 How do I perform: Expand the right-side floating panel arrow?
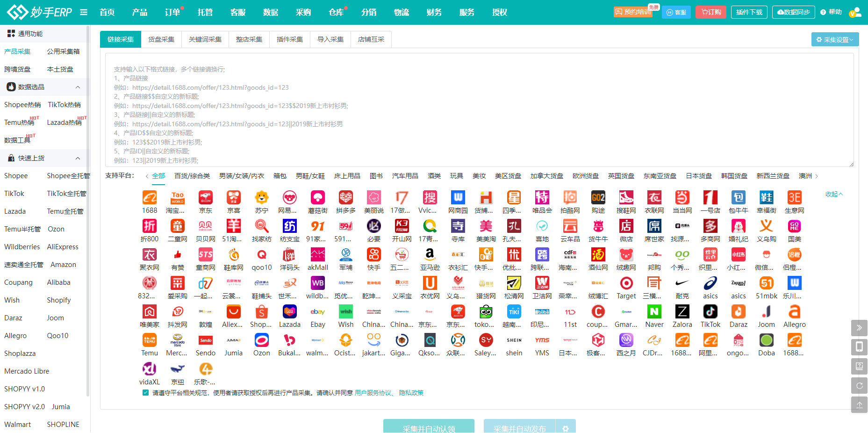(x=859, y=328)
